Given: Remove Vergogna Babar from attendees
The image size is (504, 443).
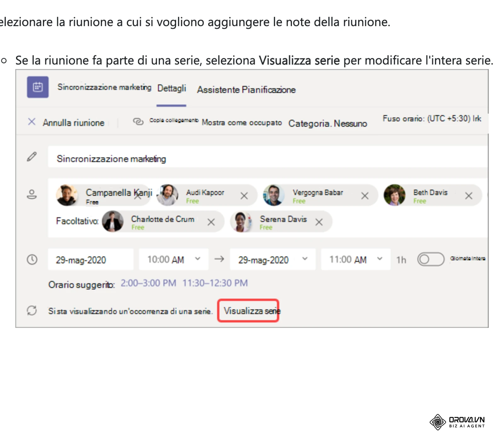Looking at the screenshot, I should pos(365,196).
